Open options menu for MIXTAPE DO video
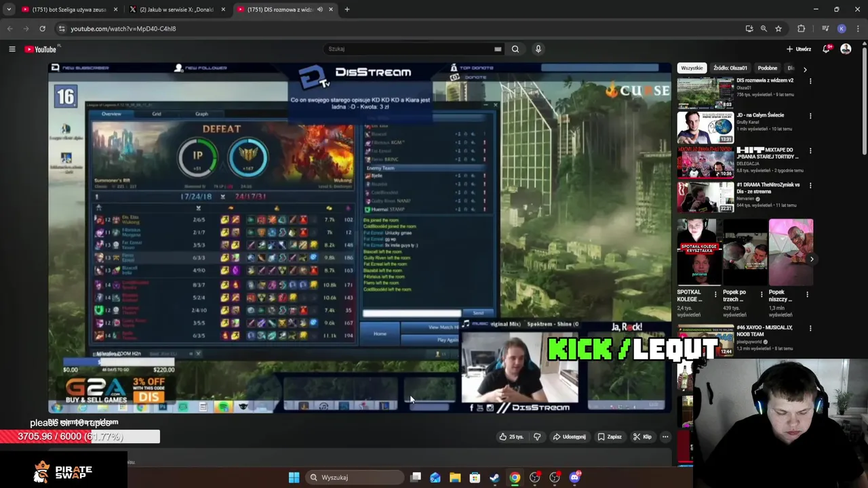 tap(810, 150)
